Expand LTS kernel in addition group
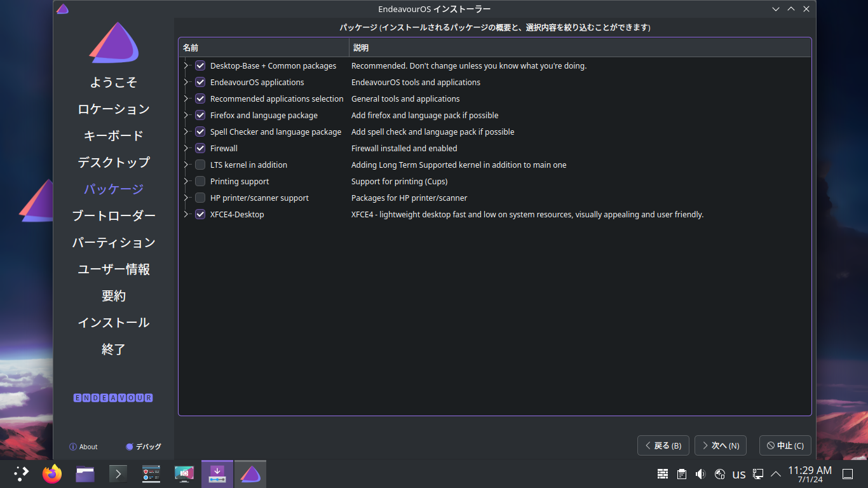 pos(186,165)
